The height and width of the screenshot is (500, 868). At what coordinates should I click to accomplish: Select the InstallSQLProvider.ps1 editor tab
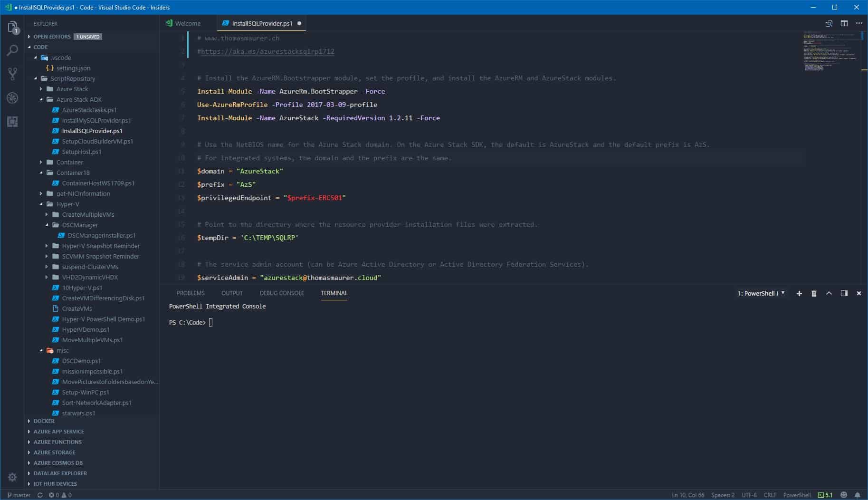[x=262, y=23]
